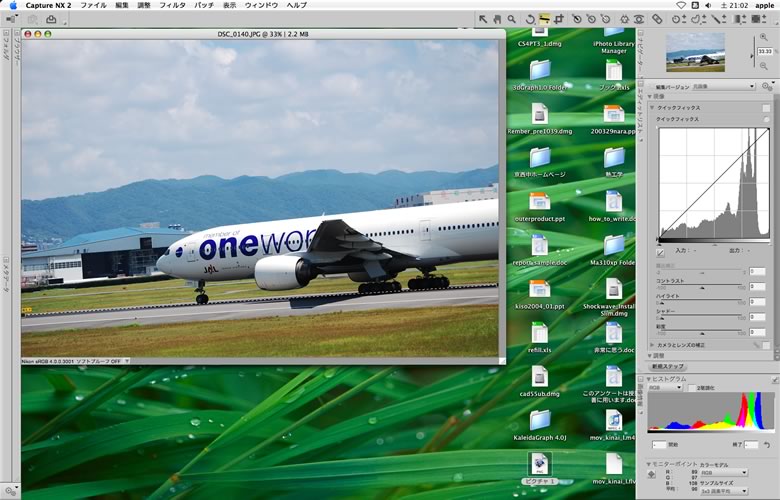Viewport: 780px width, 500px height.
Task: Open the ソフトプルーフ OFF dropdown arrow
Action: click(x=127, y=361)
